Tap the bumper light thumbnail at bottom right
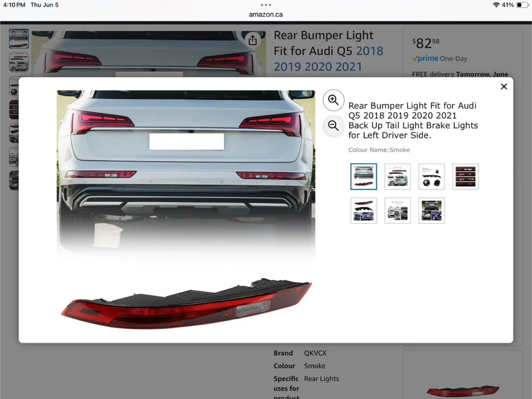Screen dimensions: 532x399 point(463,391)
